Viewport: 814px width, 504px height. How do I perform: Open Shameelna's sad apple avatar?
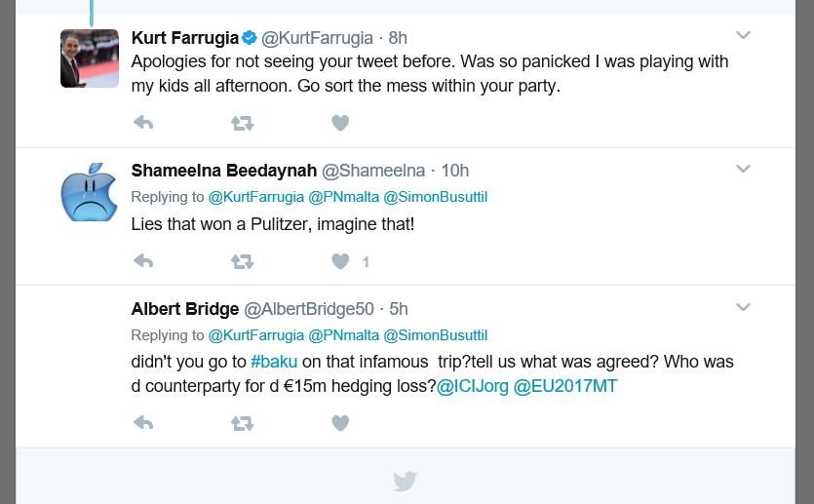(x=90, y=192)
